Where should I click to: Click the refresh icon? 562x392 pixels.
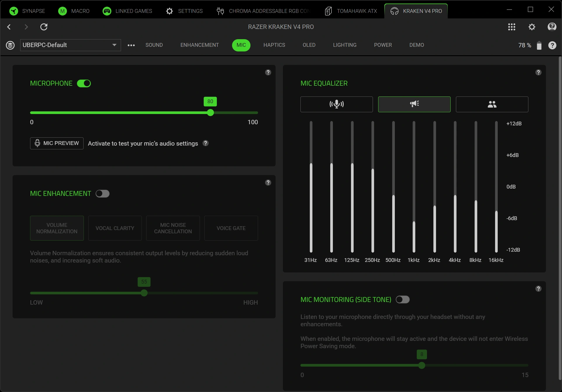click(x=44, y=27)
